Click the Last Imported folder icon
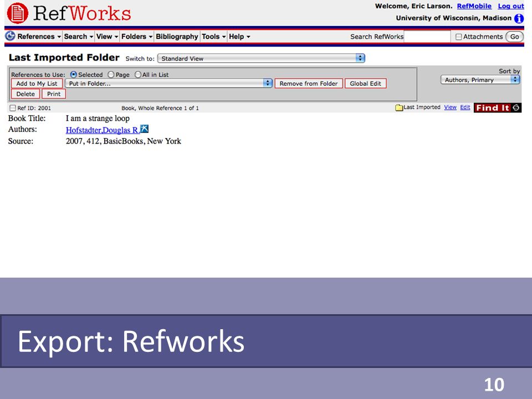 399,108
